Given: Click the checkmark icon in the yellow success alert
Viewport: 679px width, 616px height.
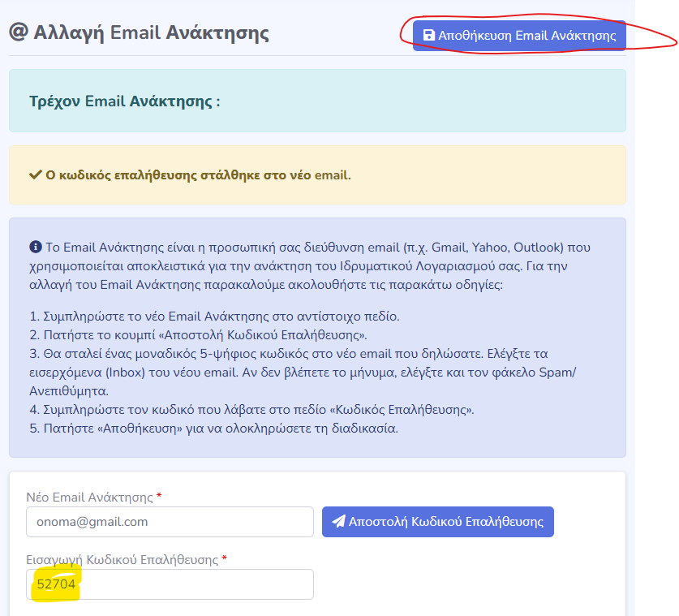Looking at the screenshot, I should pyautogui.click(x=35, y=174).
